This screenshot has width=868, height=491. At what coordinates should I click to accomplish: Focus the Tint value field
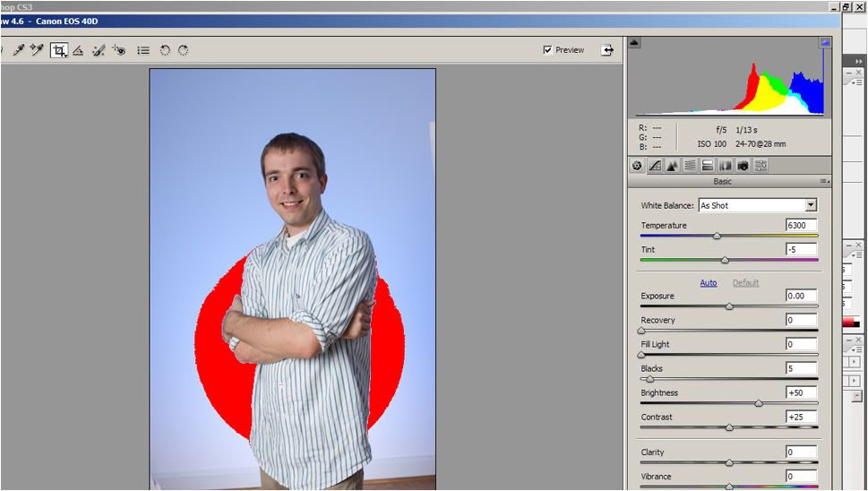pos(801,250)
